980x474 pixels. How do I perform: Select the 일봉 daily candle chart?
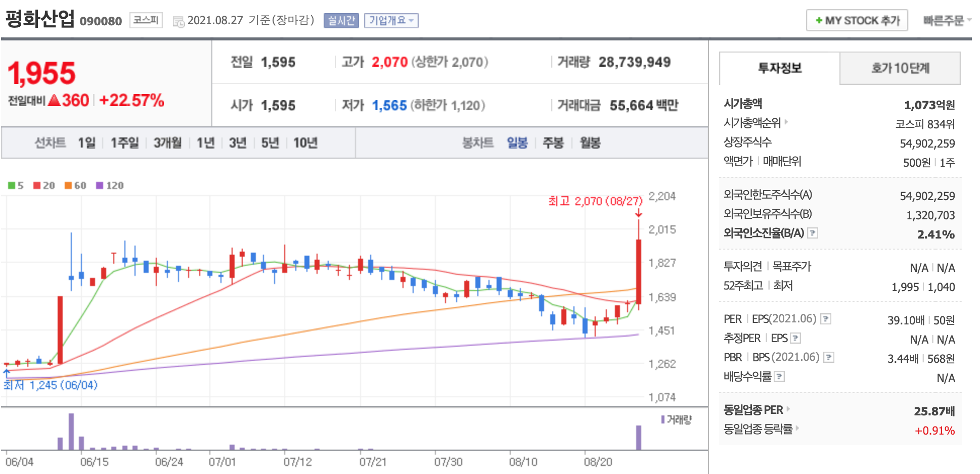click(x=517, y=143)
